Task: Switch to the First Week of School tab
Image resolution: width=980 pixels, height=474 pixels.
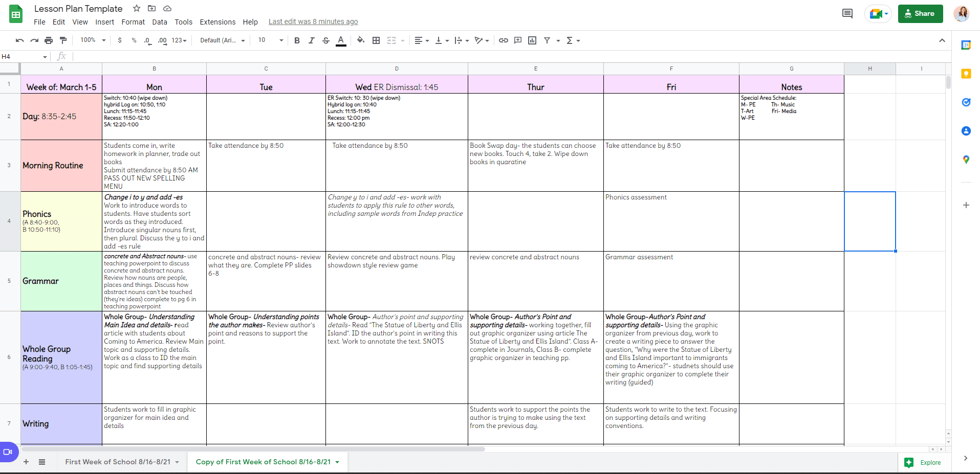Action: [118, 461]
